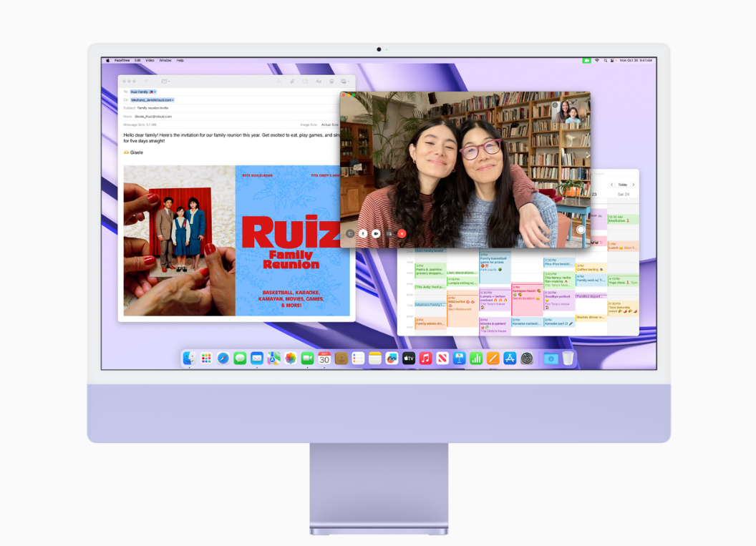
Task: Open the Video menu
Action: [x=150, y=60]
